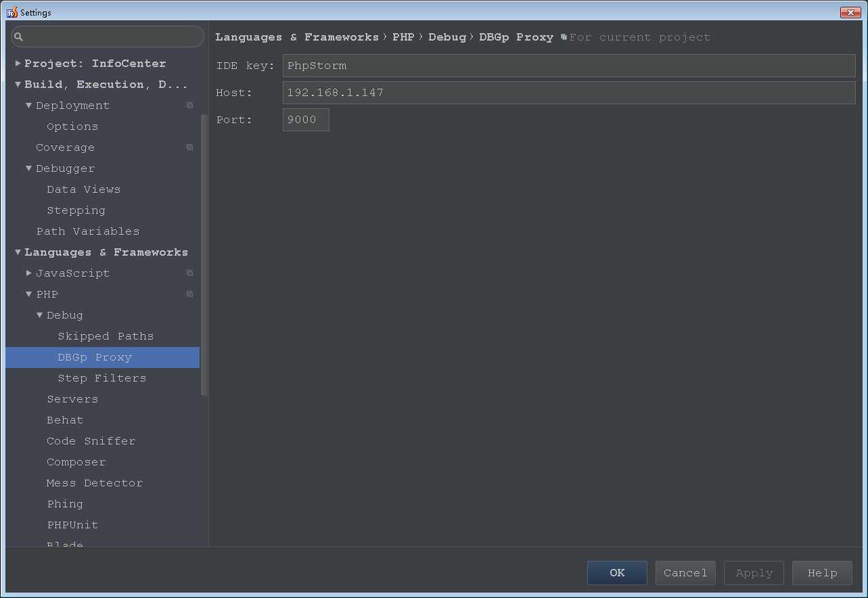
Task: Select Phing under PHP
Action: pos(65,504)
